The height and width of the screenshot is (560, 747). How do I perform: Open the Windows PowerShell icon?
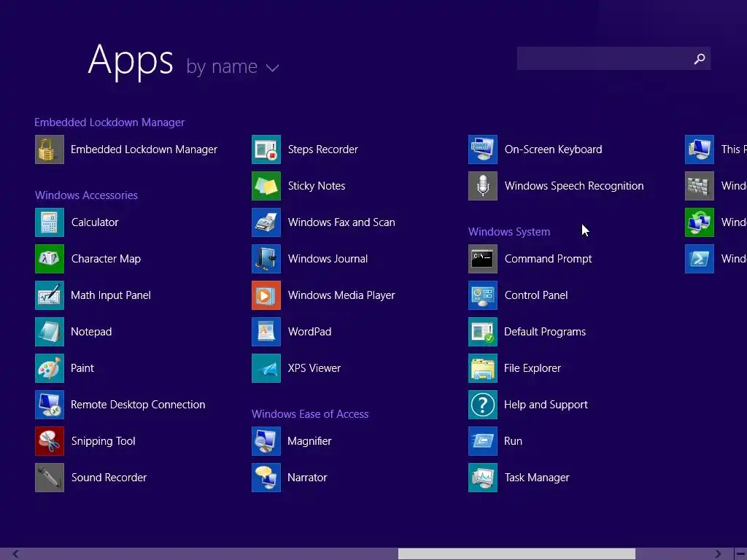pyautogui.click(x=700, y=259)
